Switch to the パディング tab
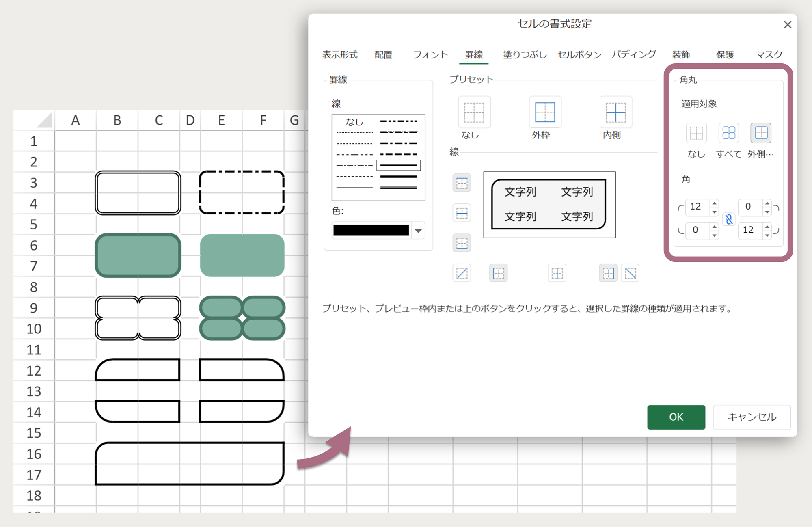812x527 pixels. (634, 54)
